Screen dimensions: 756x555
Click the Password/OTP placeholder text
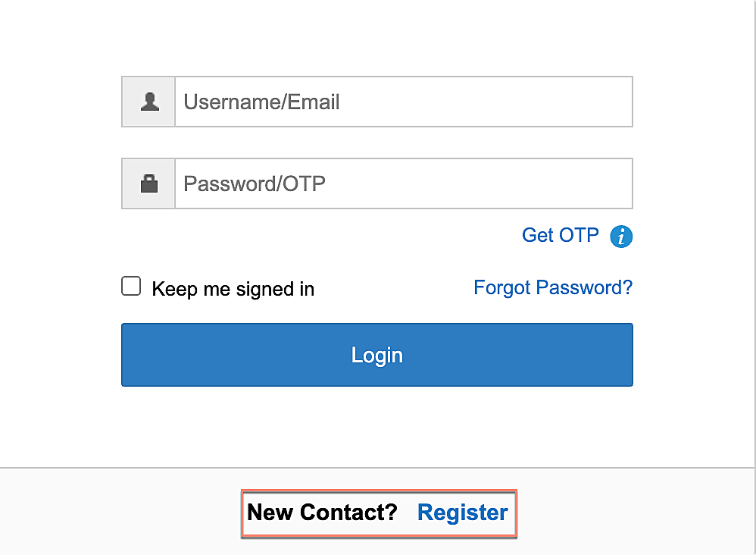(255, 183)
